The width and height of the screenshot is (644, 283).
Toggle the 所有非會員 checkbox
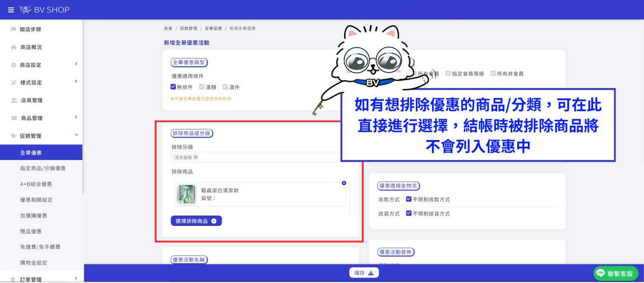tap(493, 74)
